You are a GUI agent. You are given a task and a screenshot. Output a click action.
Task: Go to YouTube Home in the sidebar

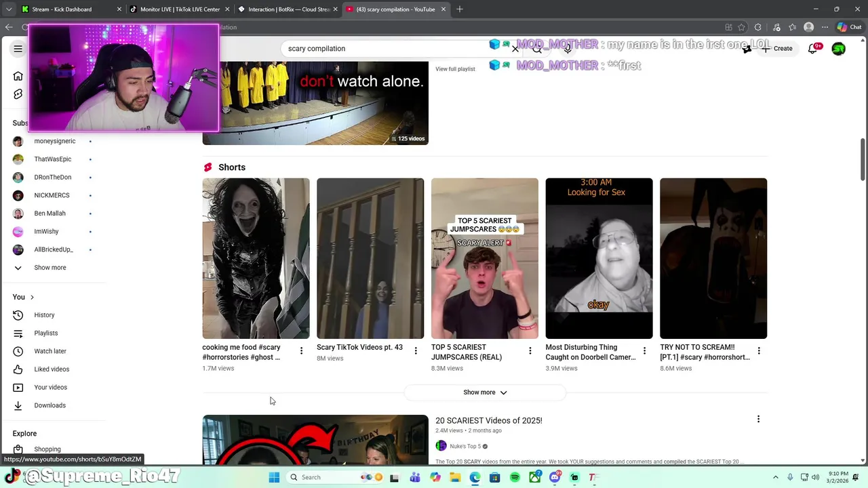[x=18, y=76]
